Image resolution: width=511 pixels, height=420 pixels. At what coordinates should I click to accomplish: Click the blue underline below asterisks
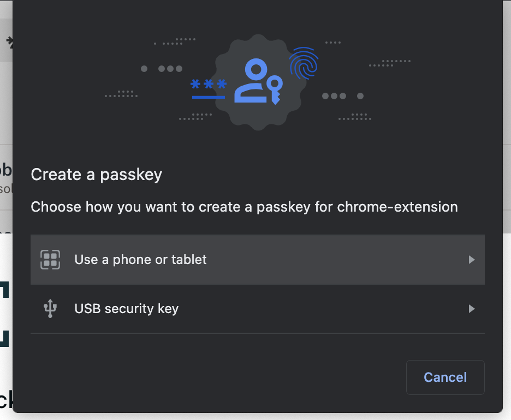click(209, 97)
